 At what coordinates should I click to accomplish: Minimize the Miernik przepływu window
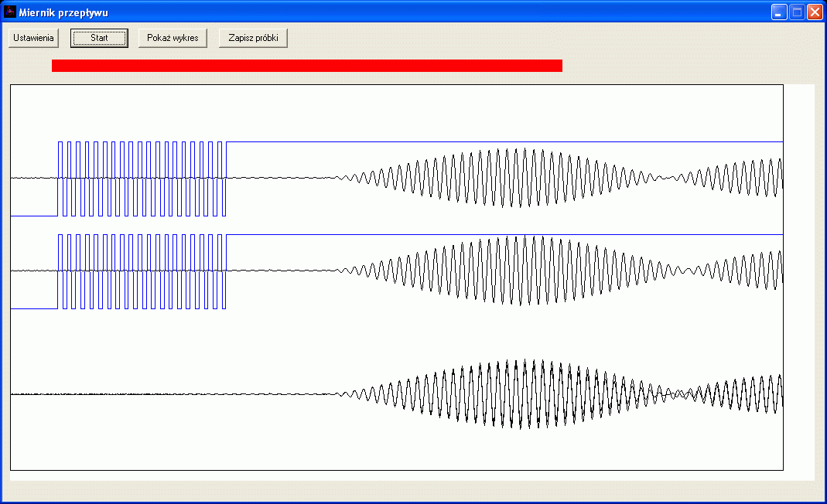coord(779,12)
